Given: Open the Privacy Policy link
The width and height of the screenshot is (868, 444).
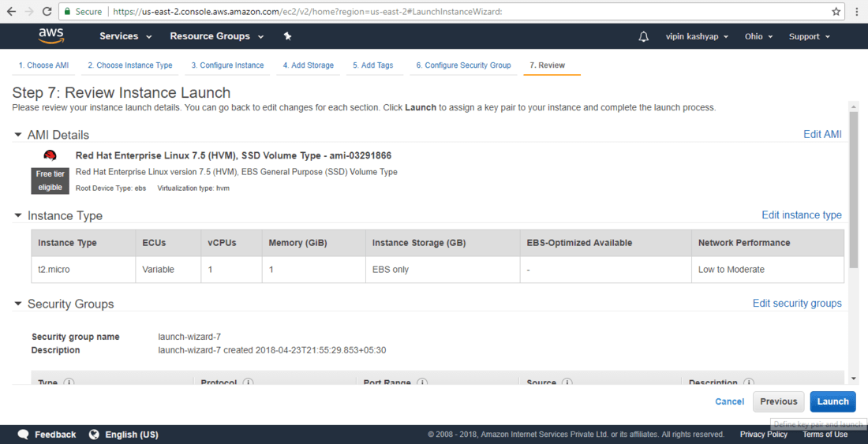Looking at the screenshot, I should coord(763,434).
